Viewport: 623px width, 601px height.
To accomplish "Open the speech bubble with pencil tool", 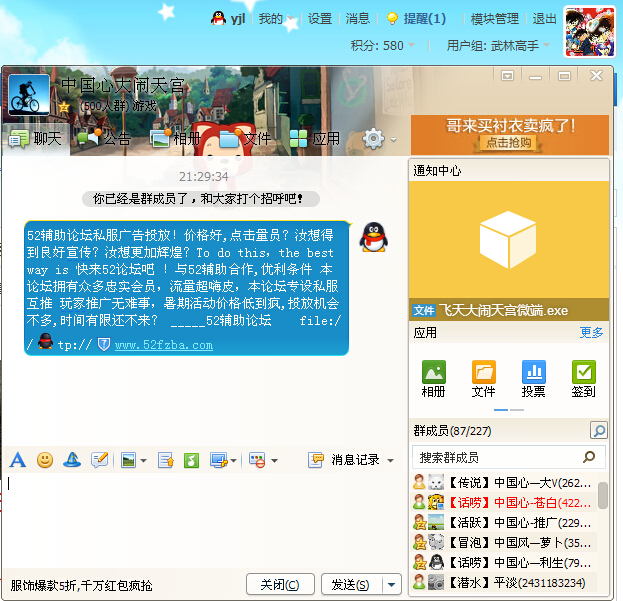I will pos(99,460).
